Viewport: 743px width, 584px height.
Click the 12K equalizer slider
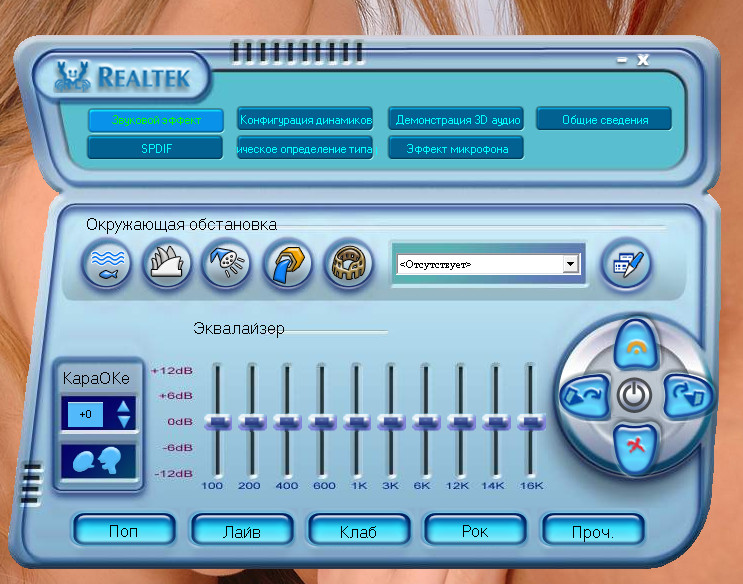pos(461,421)
